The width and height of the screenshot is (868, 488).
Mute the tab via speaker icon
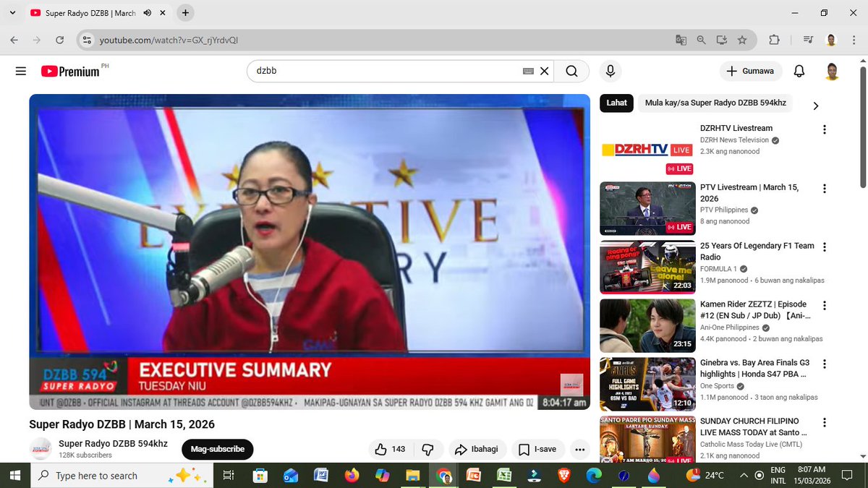[148, 13]
